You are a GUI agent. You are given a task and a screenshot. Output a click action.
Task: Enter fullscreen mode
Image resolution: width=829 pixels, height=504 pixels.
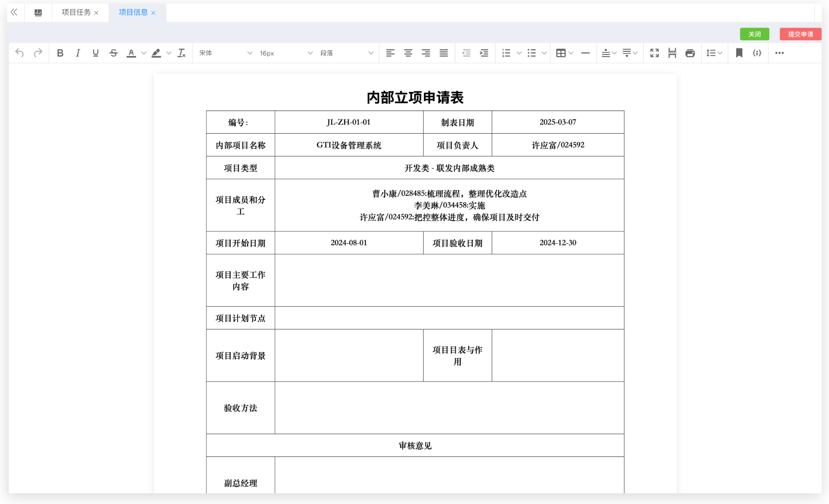[x=655, y=53]
